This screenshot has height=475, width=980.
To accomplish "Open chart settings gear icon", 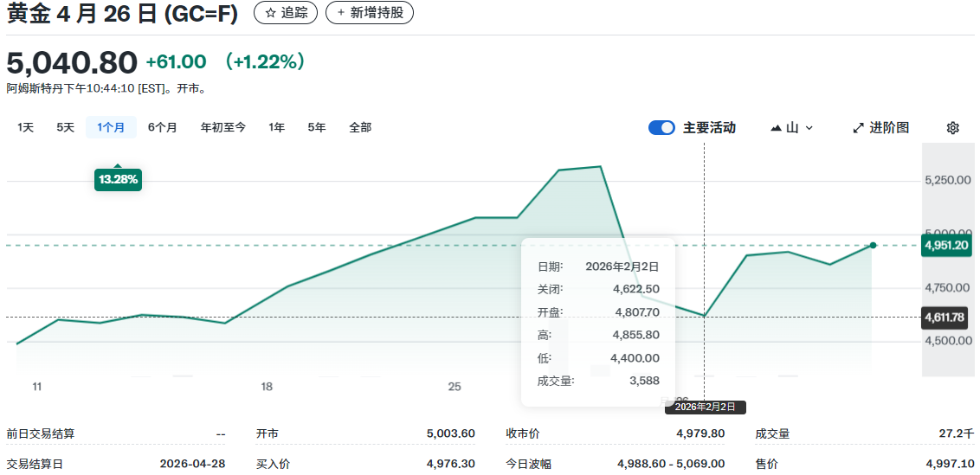I will click(952, 128).
